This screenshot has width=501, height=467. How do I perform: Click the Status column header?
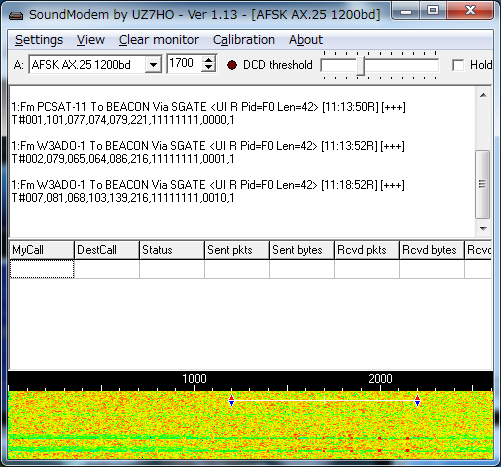[x=172, y=250]
